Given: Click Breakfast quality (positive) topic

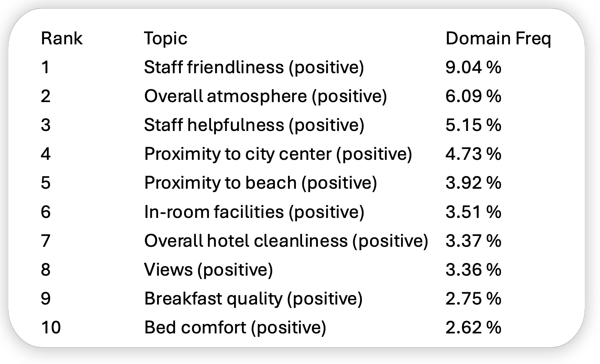Looking at the screenshot, I should tap(253, 298).
